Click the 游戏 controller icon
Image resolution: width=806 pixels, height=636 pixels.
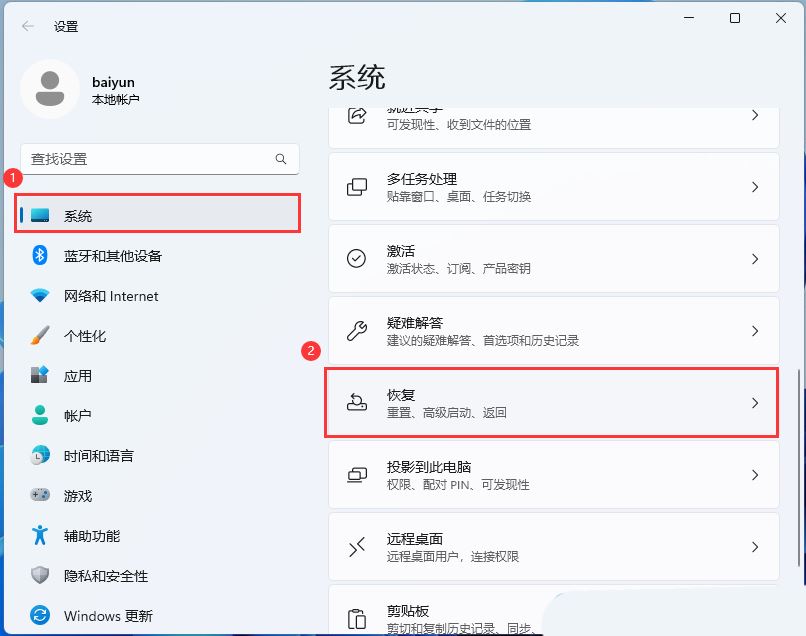click(x=40, y=495)
